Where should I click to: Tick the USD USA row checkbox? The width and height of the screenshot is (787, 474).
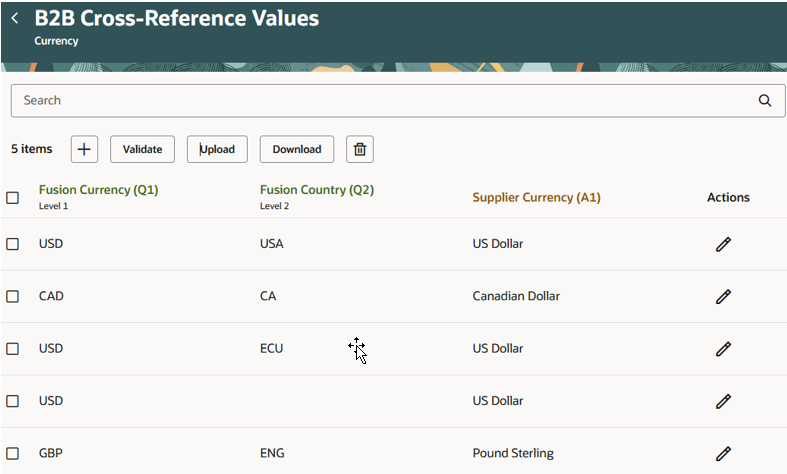[x=13, y=244]
